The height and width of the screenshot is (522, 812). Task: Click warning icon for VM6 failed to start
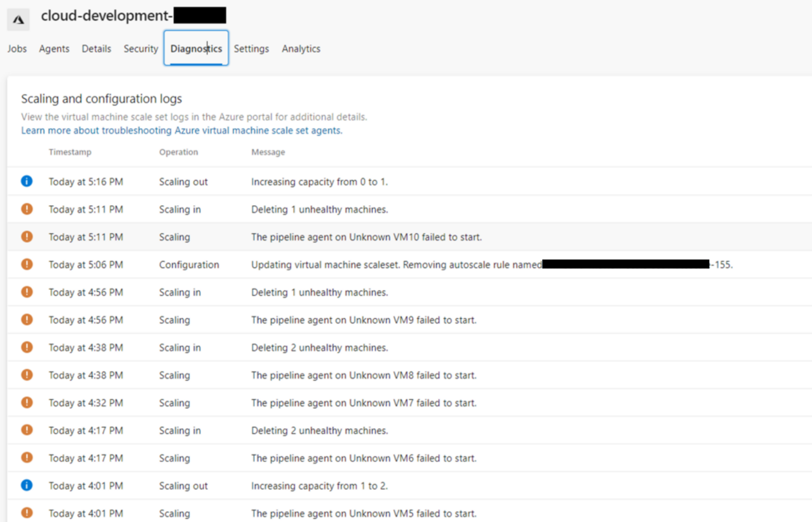[26, 458]
